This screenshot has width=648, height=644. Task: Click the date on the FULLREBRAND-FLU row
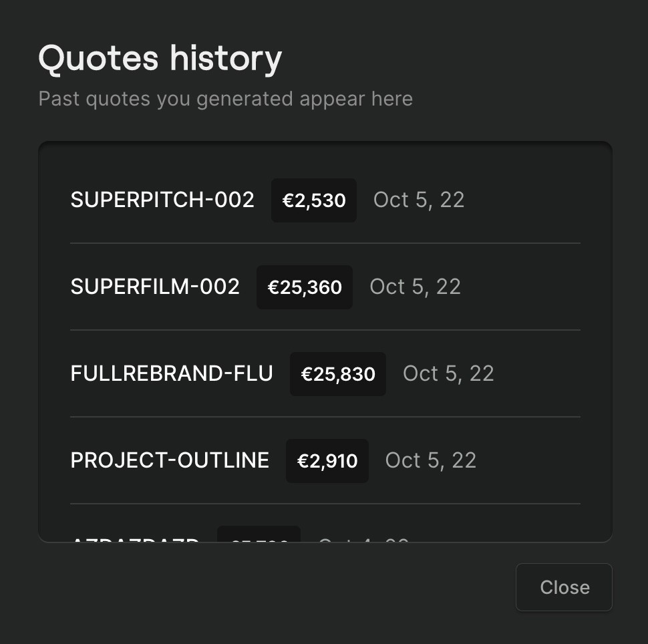[x=449, y=373]
